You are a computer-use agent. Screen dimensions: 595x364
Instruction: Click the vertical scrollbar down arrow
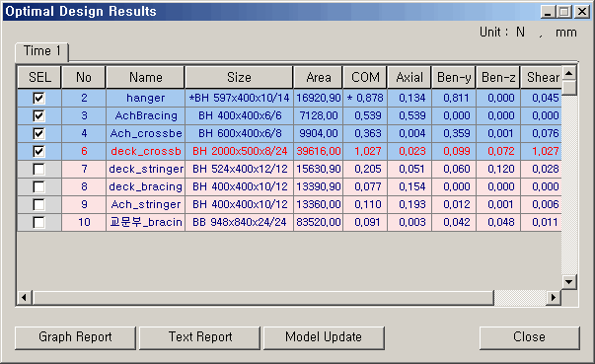coord(568,282)
